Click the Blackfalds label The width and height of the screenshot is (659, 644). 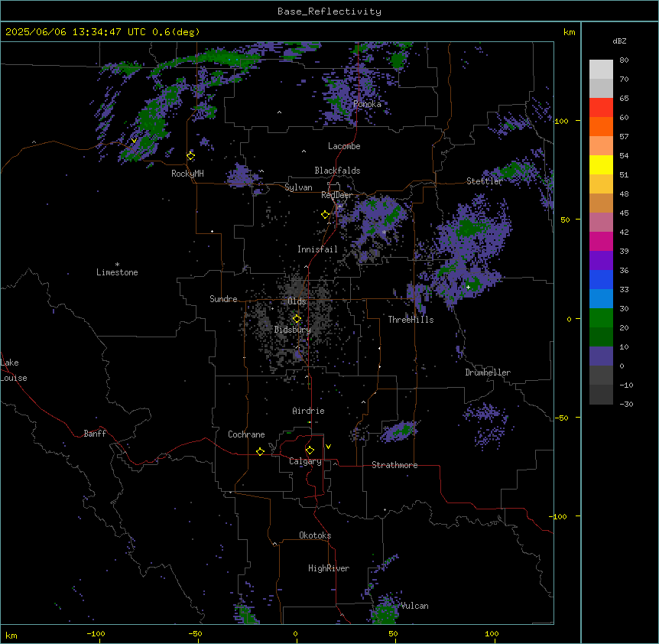[x=337, y=171]
